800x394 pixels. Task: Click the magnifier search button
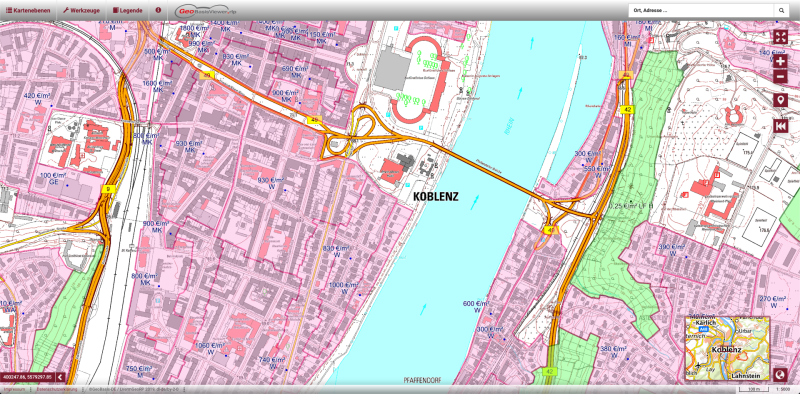(781, 10)
